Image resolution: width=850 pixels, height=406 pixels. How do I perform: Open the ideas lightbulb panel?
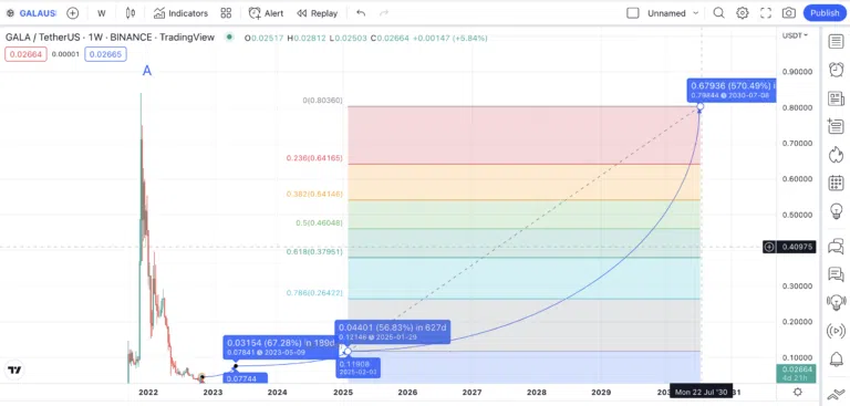pos(836,210)
